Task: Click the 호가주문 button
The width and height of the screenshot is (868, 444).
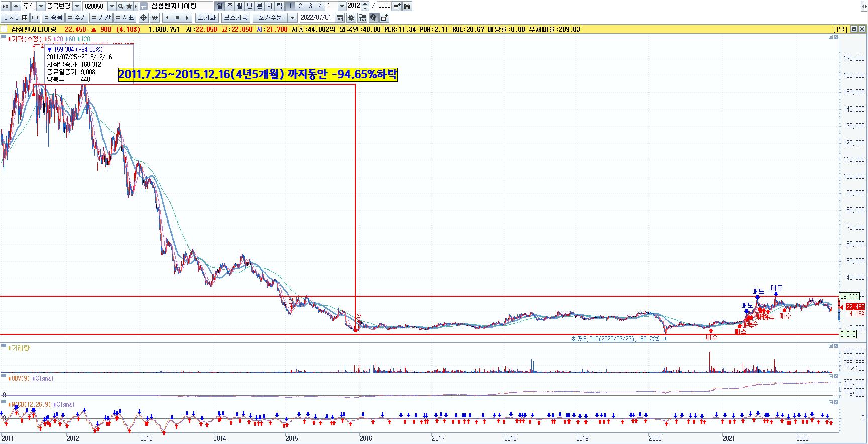Action: point(271,18)
